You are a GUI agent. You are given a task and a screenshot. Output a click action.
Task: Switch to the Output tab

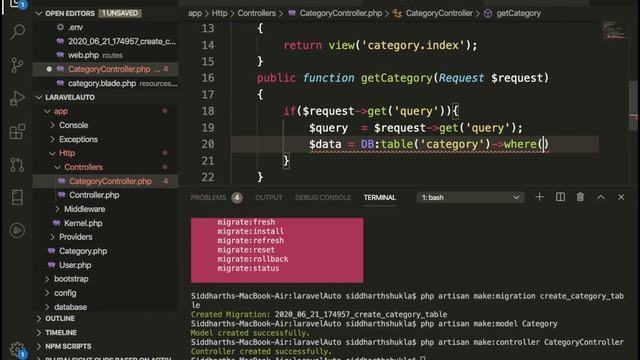point(269,198)
